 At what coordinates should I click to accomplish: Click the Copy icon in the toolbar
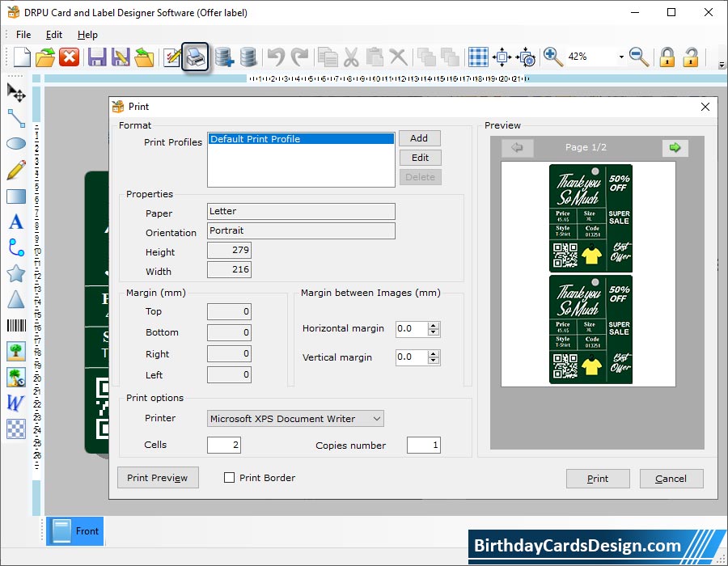coord(328,57)
